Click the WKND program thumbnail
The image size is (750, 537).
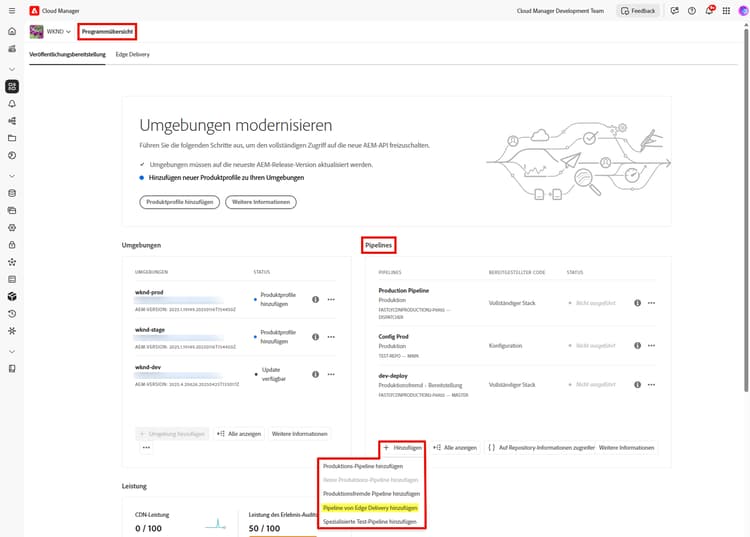click(36, 32)
